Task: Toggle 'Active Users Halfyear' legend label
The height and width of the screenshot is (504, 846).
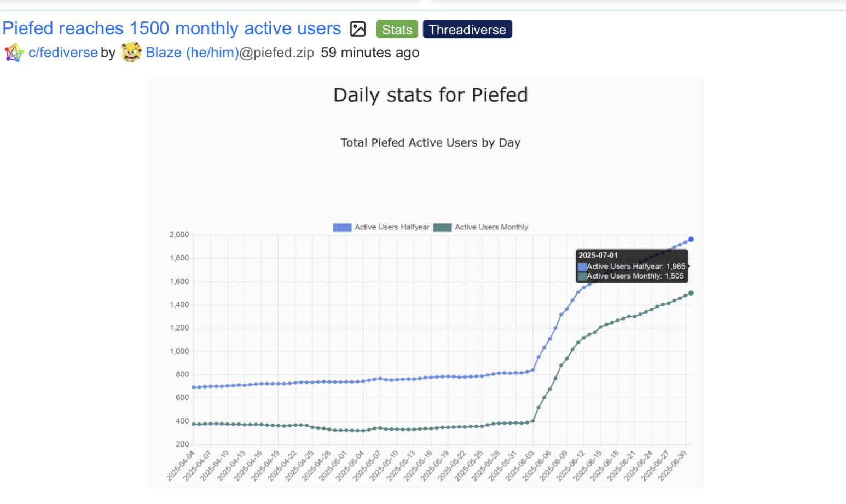Action: tap(392, 227)
